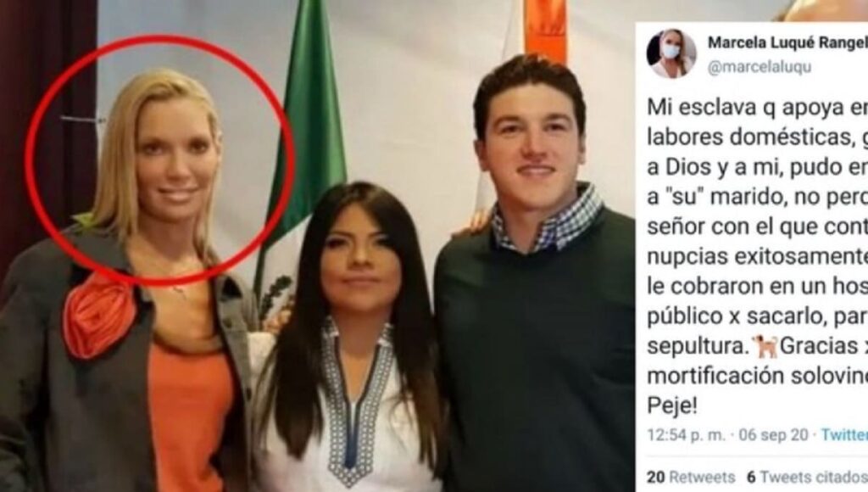The image size is (868, 492).
Task: Click the Marcela Luqué Rangel display name
Action: [x=787, y=42]
